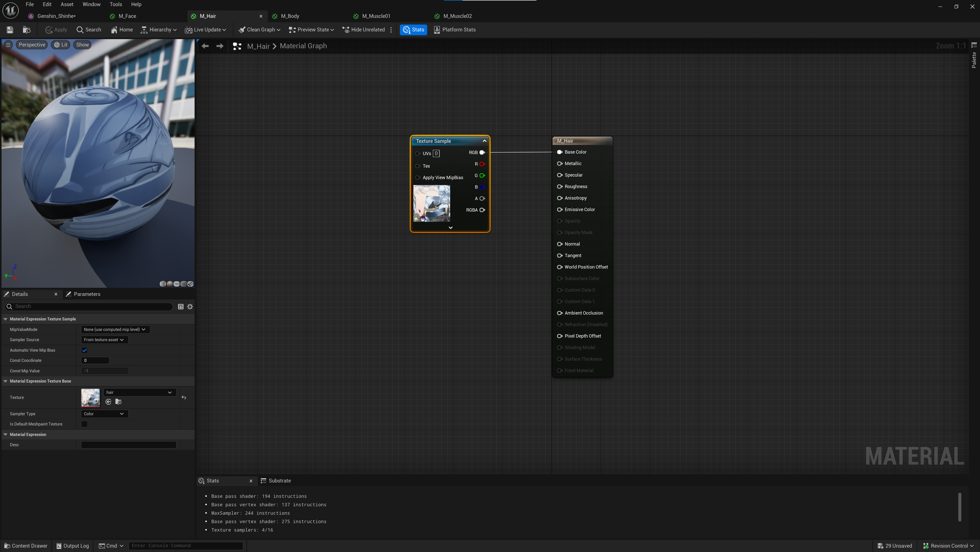This screenshot has width=980, height=552.
Task: Click use selected asset arrow icon
Action: coord(109,402)
